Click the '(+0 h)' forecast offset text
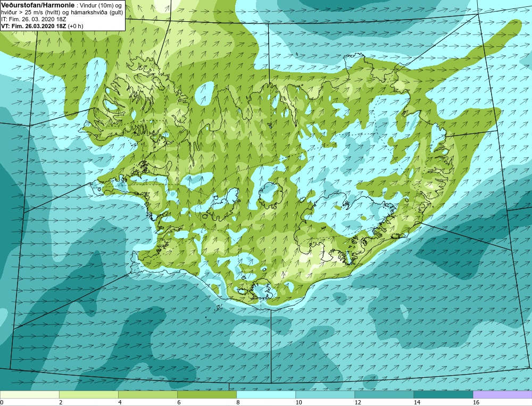 [76, 26]
